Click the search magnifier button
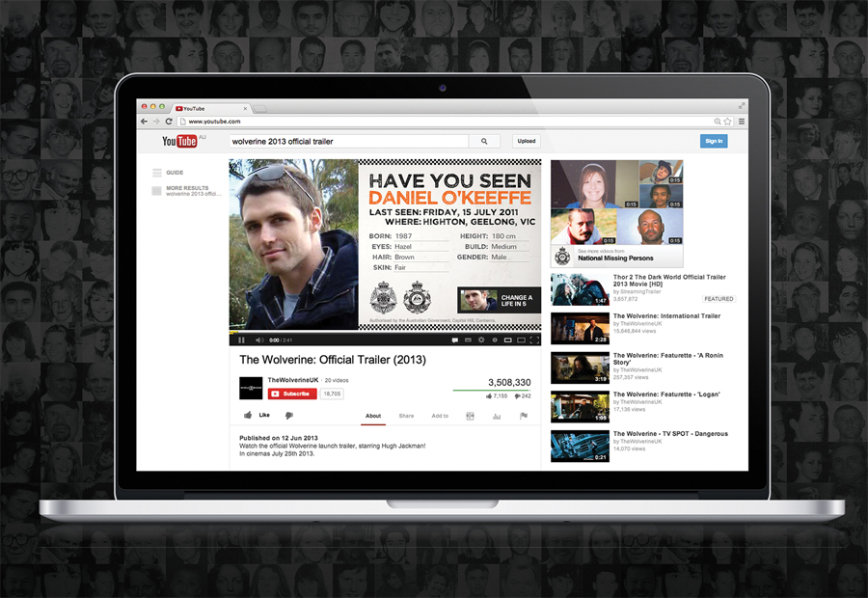Viewport: 868px width, 598px height. pyautogui.click(x=484, y=141)
